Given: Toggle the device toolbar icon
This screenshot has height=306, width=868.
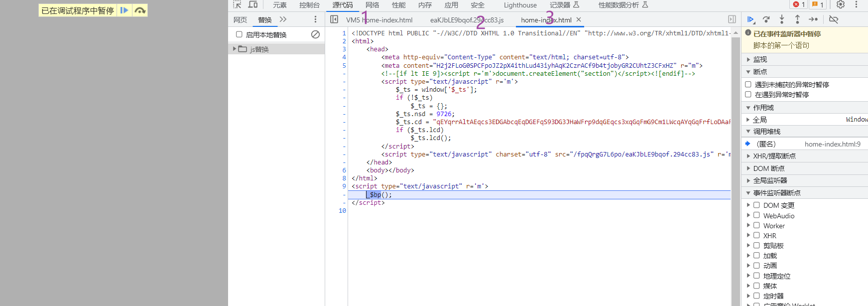Looking at the screenshot, I should [x=253, y=4].
